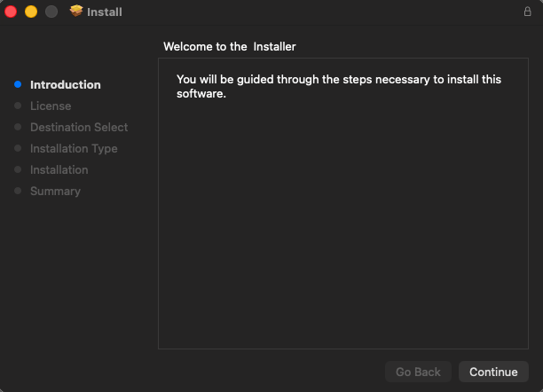Select the Summary step label
The image size is (543, 392).
coord(55,192)
